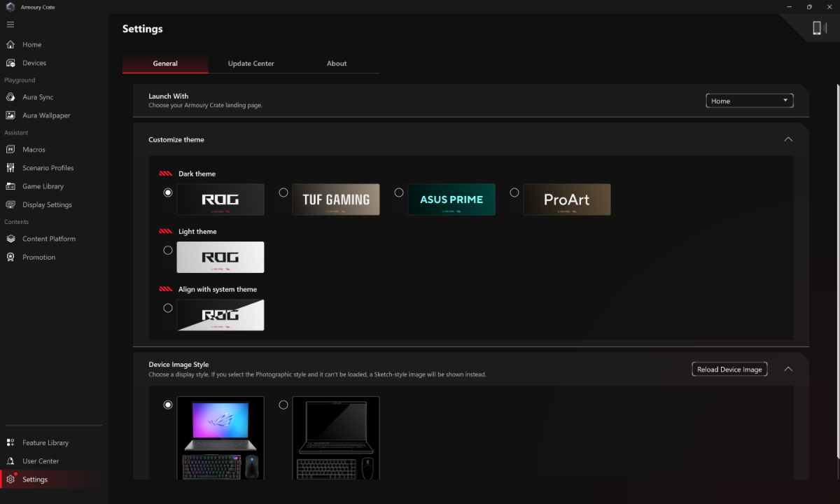
Task: Open Aura Sync in sidebar
Action: click(38, 97)
